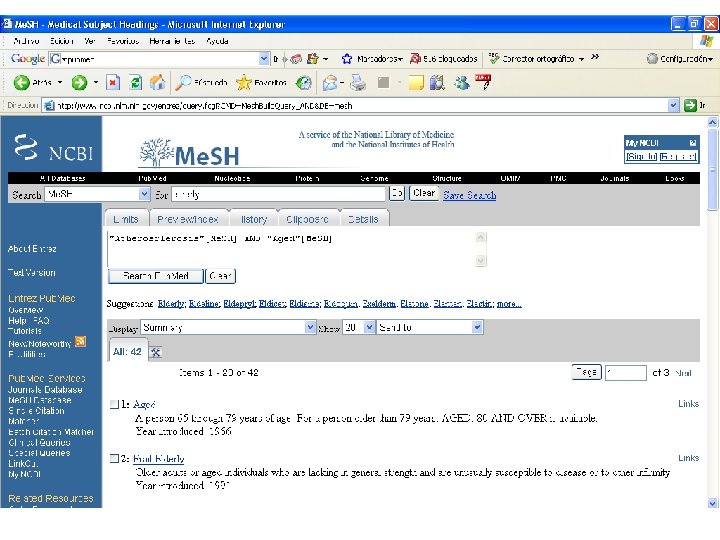
Task: Click the PubMed link in black navigation bar
Action: (x=152, y=178)
